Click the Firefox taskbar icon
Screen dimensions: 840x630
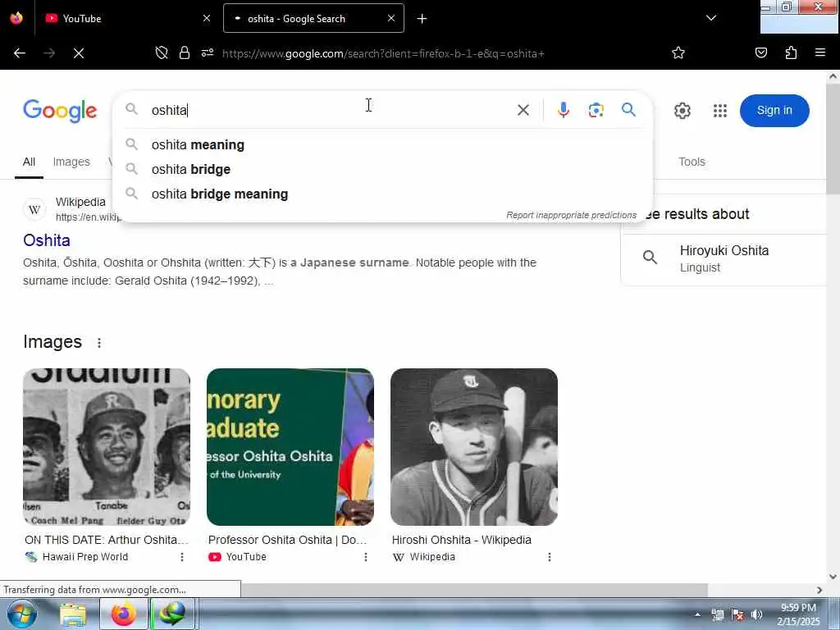(x=123, y=614)
